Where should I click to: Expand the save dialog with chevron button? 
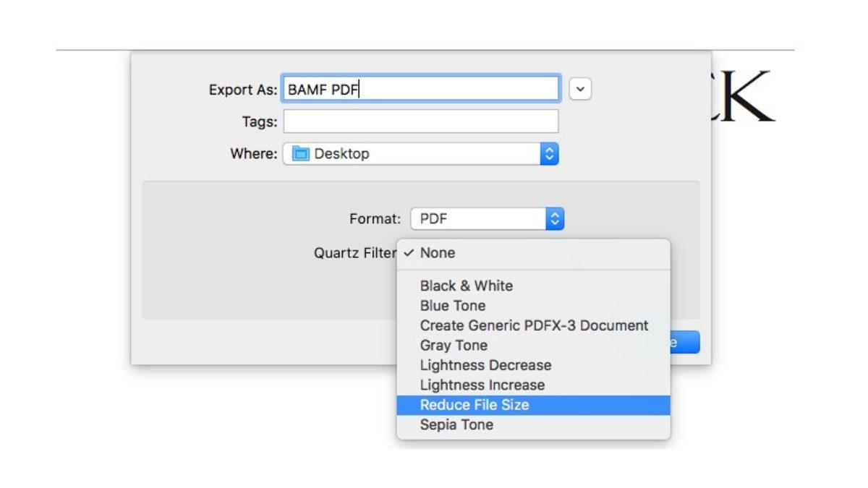click(580, 90)
